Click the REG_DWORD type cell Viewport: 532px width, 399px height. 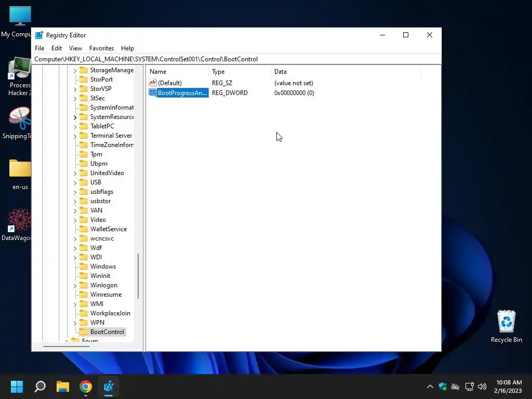[230, 93]
